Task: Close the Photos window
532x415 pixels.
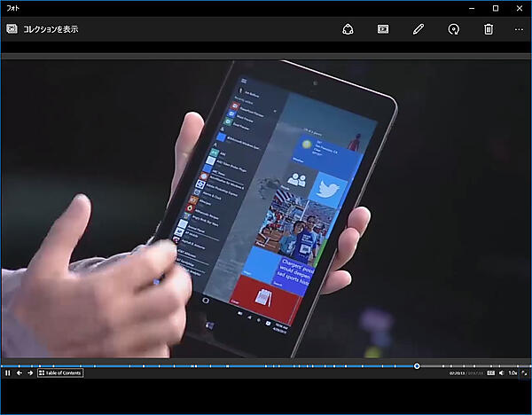Action: (x=520, y=9)
